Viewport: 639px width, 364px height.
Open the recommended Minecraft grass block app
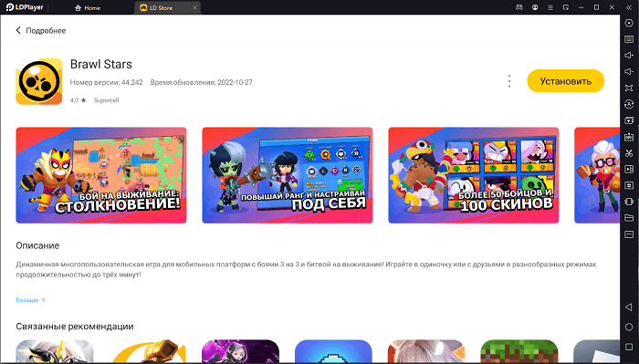click(x=519, y=351)
